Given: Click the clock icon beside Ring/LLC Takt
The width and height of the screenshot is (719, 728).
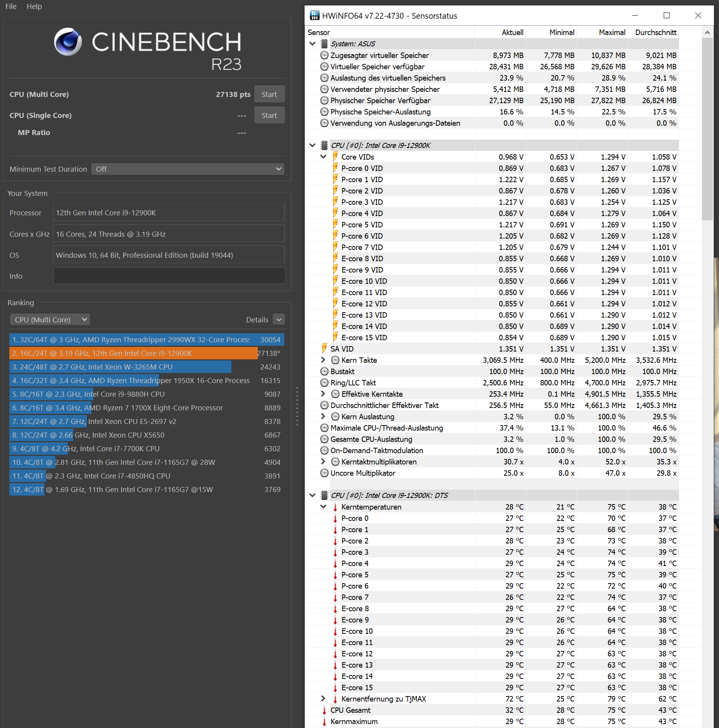Looking at the screenshot, I should tap(324, 383).
